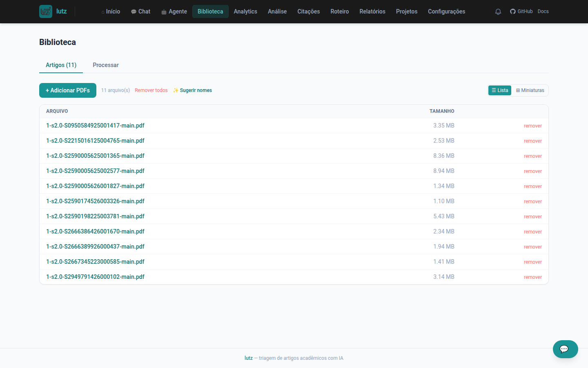This screenshot has height=368, width=588.
Task: Open Configurações in the navigation bar
Action: [x=447, y=11]
